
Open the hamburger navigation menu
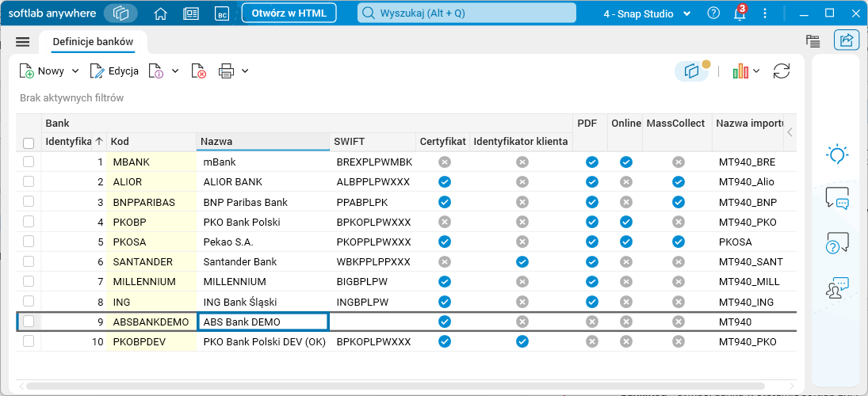pos(22,42)
